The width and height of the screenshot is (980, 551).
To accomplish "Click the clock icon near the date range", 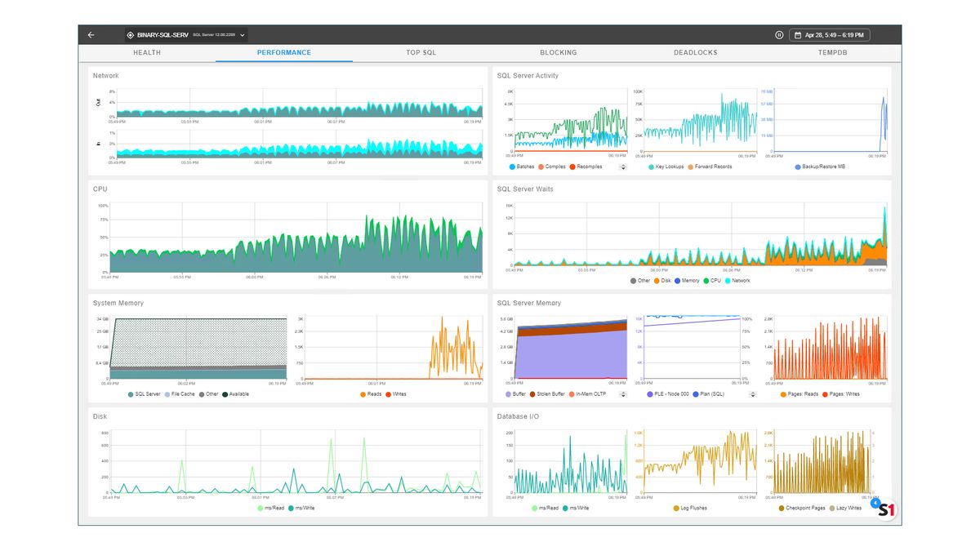I will coord(778,34).
